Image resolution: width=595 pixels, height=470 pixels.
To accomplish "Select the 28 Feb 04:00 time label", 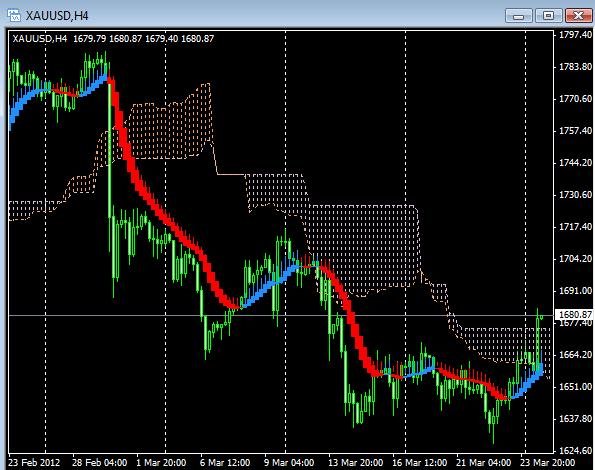I will point(99,463).
